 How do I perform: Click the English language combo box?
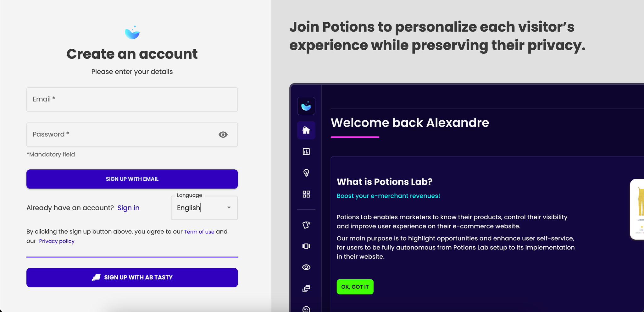pos(204,208)
